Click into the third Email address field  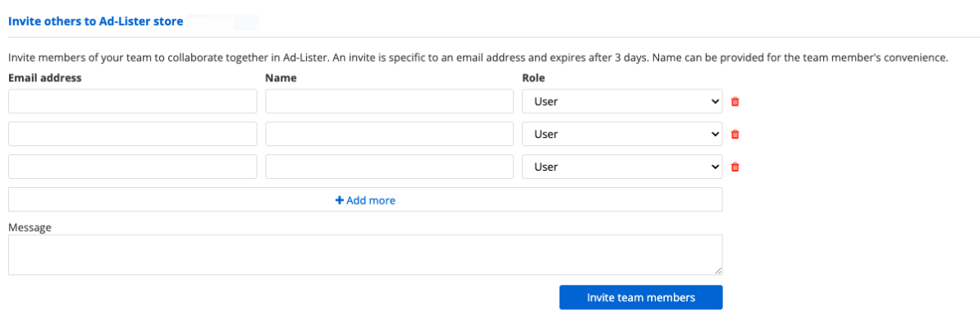(x=132, y=167)
